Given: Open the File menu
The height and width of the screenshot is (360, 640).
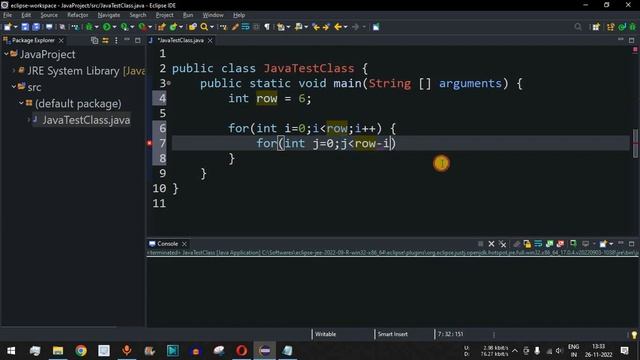Looking at the screenshot, I should (7, 15).
